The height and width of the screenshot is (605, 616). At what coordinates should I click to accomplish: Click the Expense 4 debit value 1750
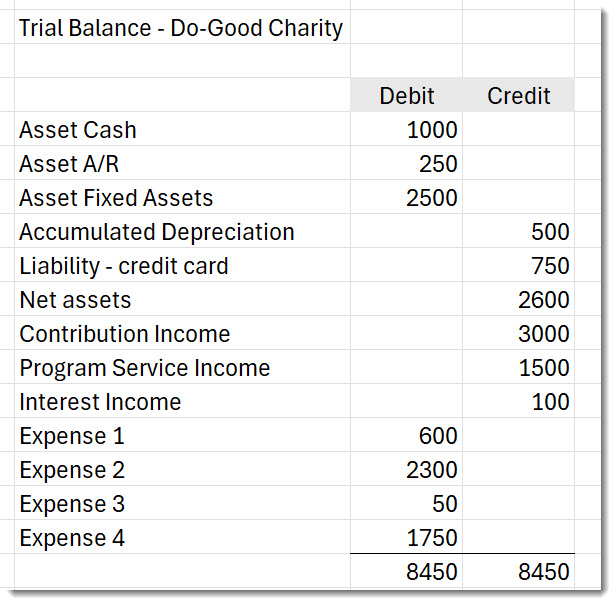click(x=432, y=538)
